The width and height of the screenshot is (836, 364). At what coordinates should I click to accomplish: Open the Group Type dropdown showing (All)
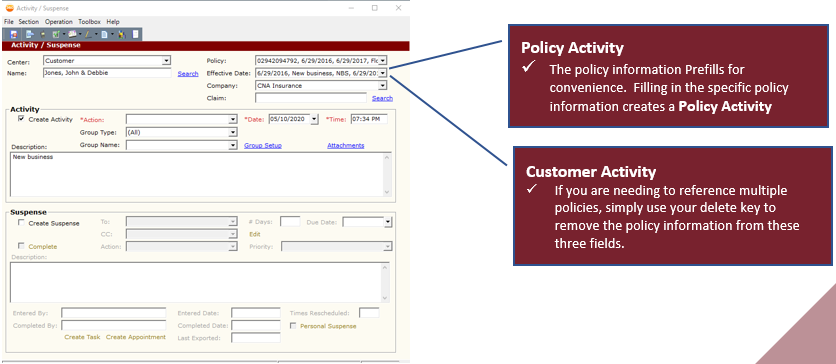(x=233, y=132)
